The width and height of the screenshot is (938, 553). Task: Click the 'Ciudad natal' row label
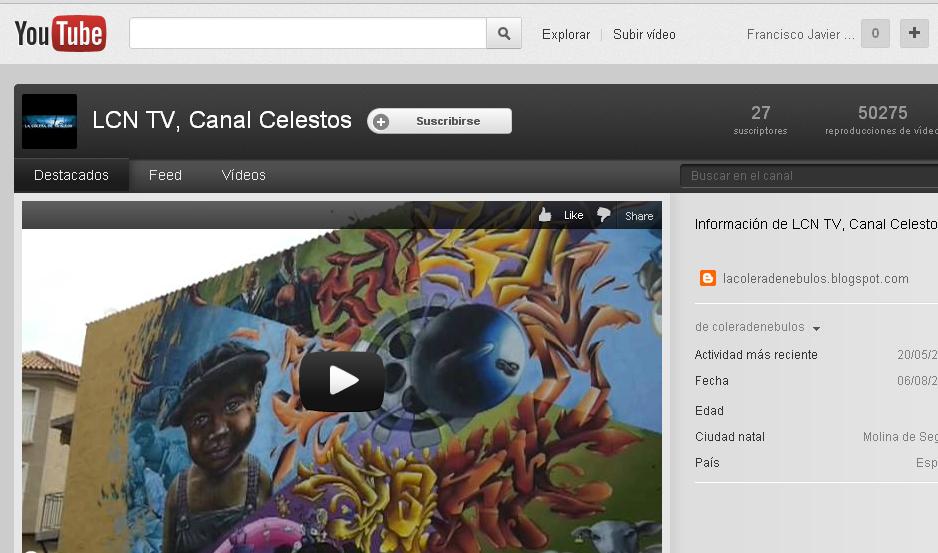[x=730, y=437]
